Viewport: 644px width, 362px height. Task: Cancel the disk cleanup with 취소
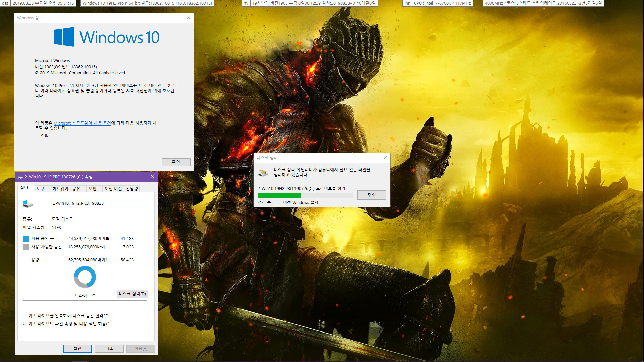[x=372, y=195]
